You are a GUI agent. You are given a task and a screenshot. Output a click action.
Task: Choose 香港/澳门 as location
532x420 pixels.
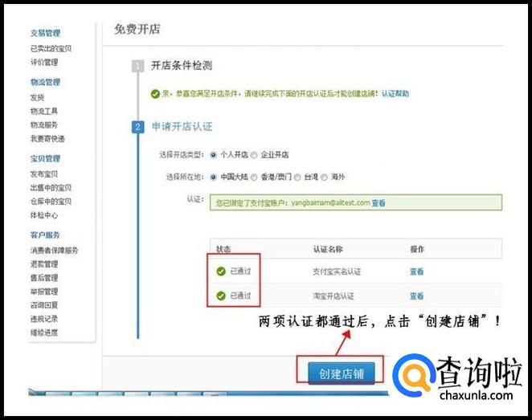pos(254,177)
